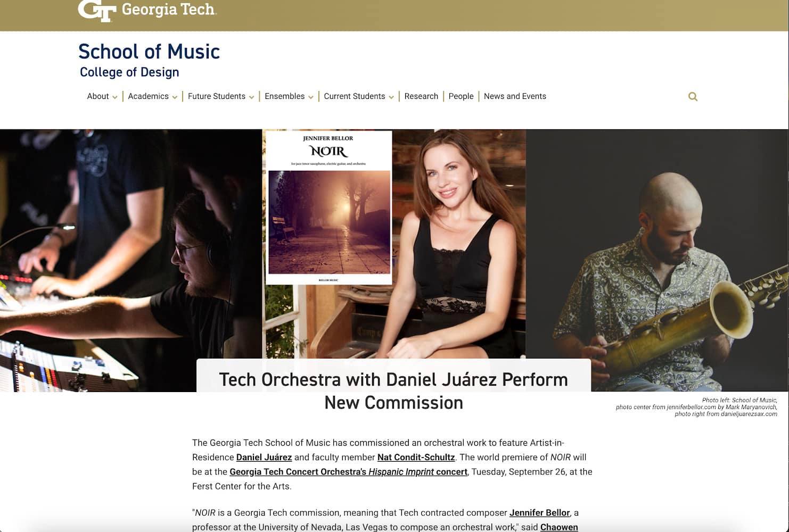This screenshot has height=532, width=789.
Task: Open the Ensembles menu item
Action: coord(285,96)
